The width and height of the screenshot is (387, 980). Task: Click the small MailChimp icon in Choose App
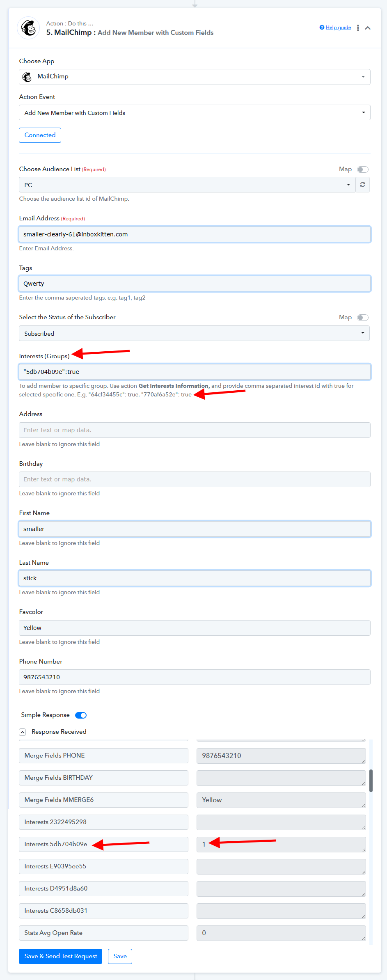point(27,77)
